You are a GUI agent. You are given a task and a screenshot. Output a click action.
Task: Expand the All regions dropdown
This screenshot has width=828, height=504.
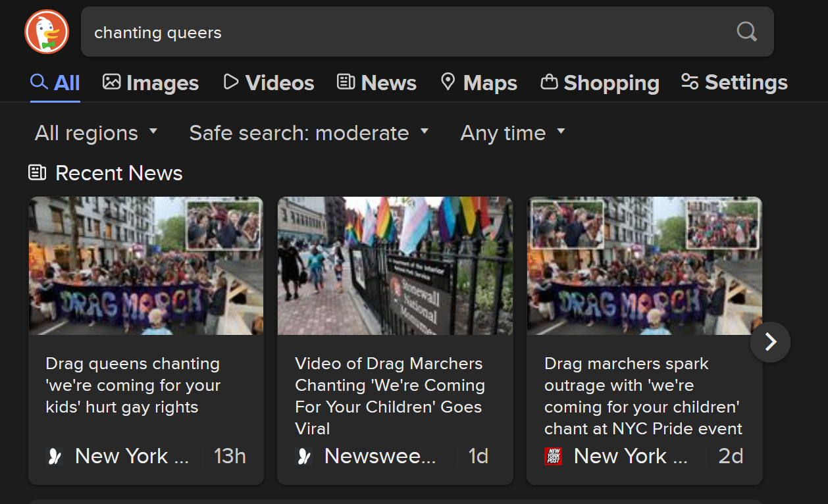click(x=97, y=133)
